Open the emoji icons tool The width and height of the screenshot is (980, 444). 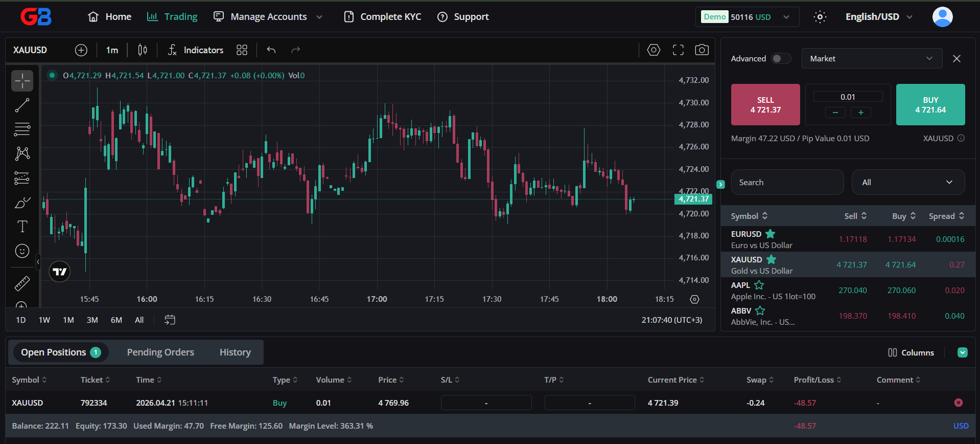tap(22, 251)
